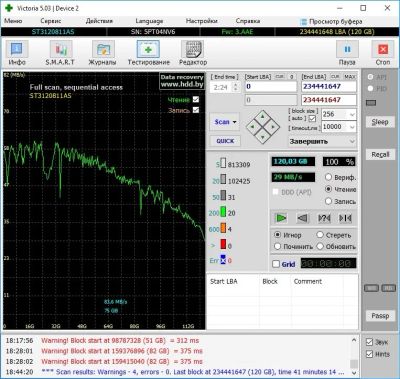Click the down arrow in direction pad
This screenshot has height=379, width=400.
263,137
